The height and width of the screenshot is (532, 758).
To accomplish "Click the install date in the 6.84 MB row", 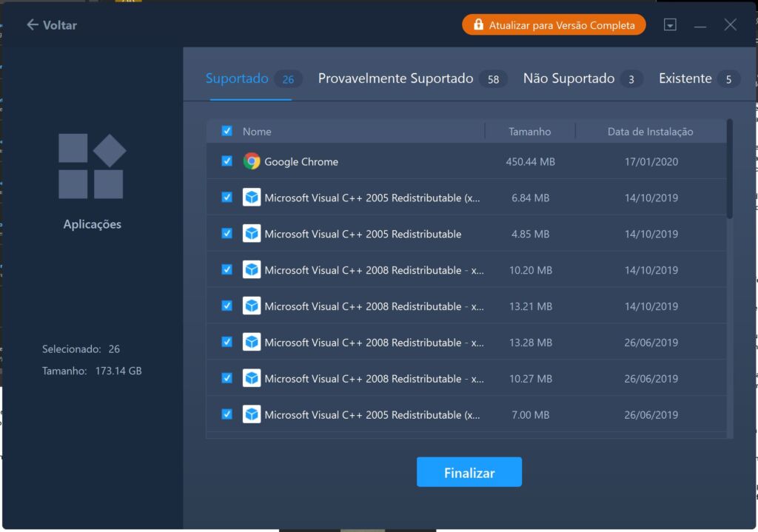I will point(651,198).
